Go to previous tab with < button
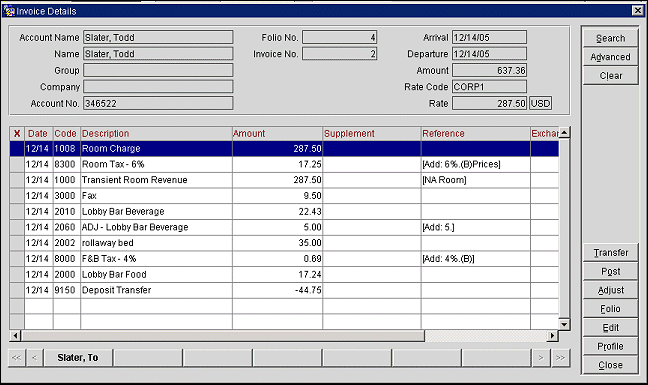 34,358
